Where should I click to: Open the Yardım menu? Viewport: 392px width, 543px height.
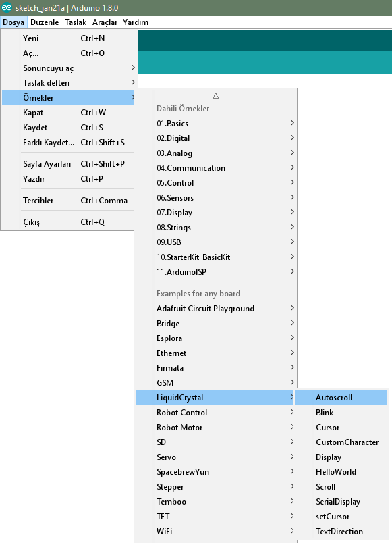(x=136, y=22)
